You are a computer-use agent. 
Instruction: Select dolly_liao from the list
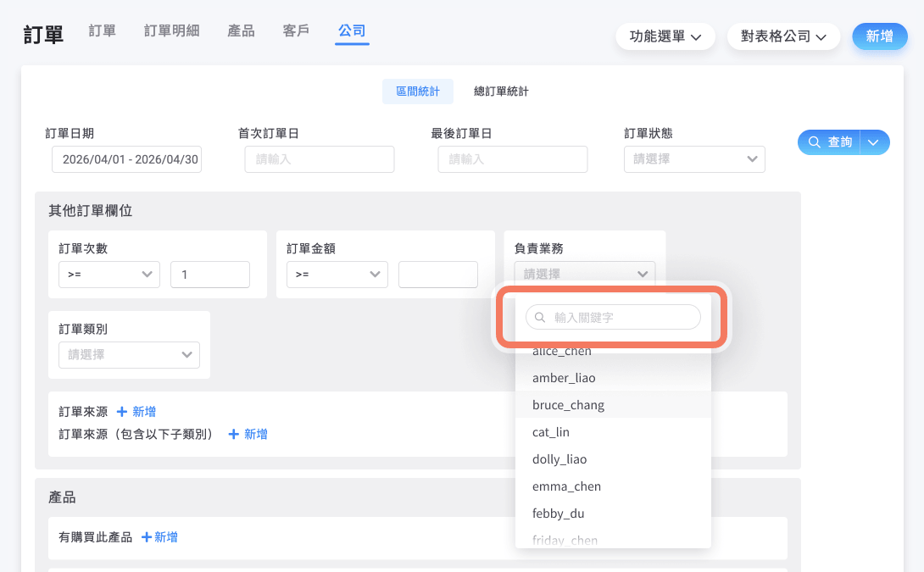pos(613,459)
